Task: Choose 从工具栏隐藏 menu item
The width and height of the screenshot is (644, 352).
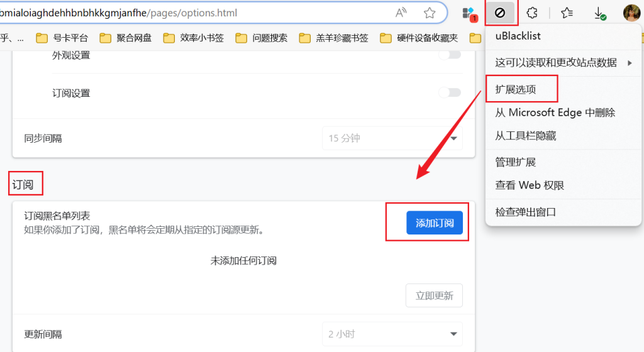Action: click(563, 135)
